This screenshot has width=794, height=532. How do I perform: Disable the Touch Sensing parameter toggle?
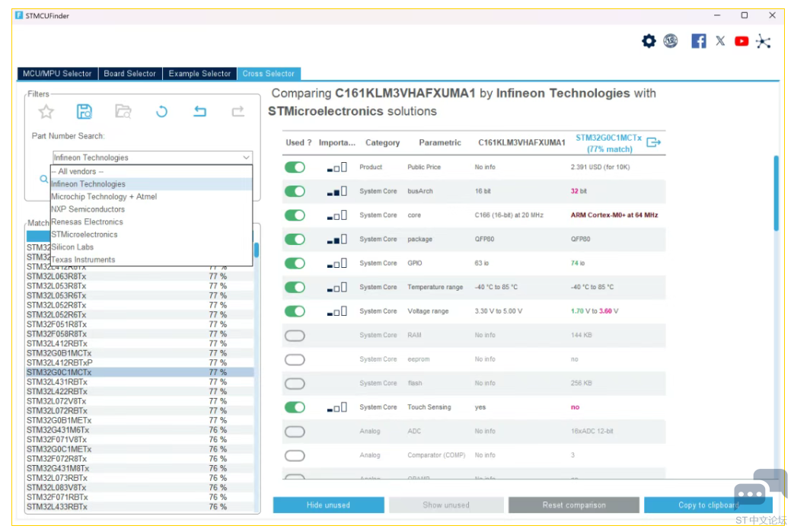(x=295, y=407)
